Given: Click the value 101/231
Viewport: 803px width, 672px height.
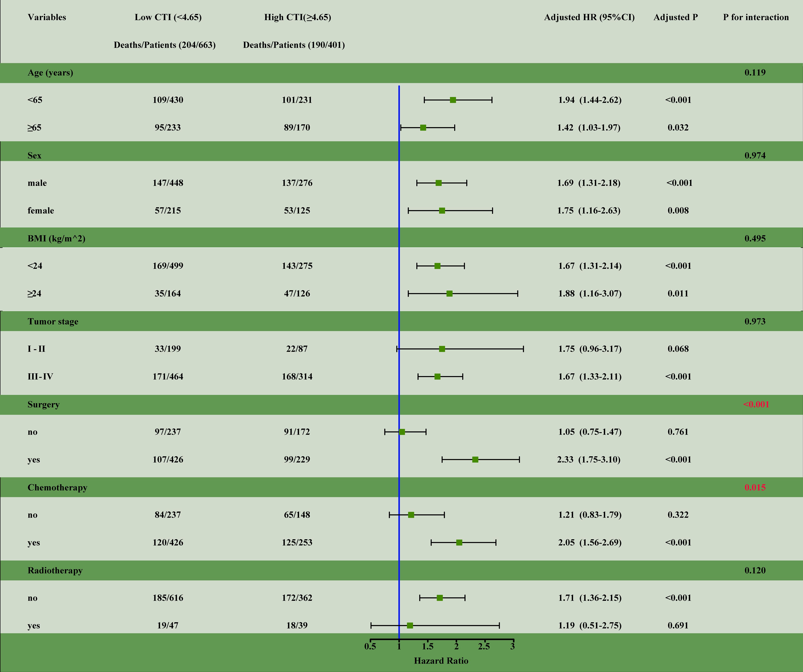Looking at the screenshot, I should pyautogui.click(x=297, y=100).
